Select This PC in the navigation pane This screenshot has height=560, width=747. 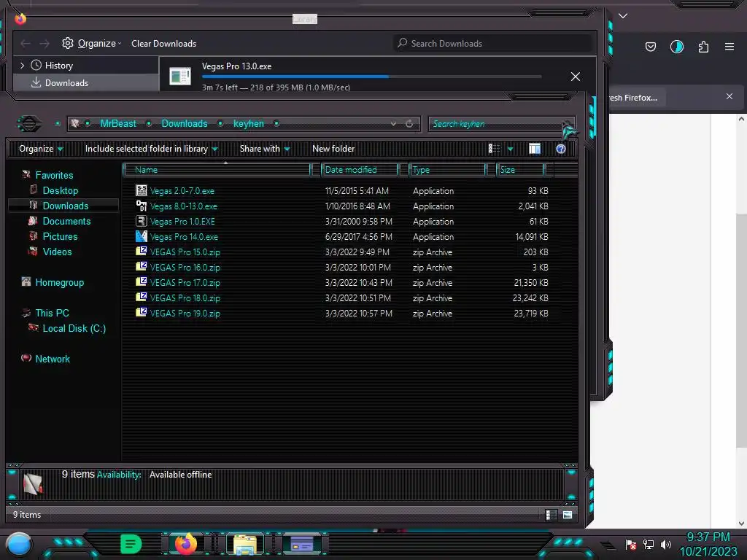(52, 313)
